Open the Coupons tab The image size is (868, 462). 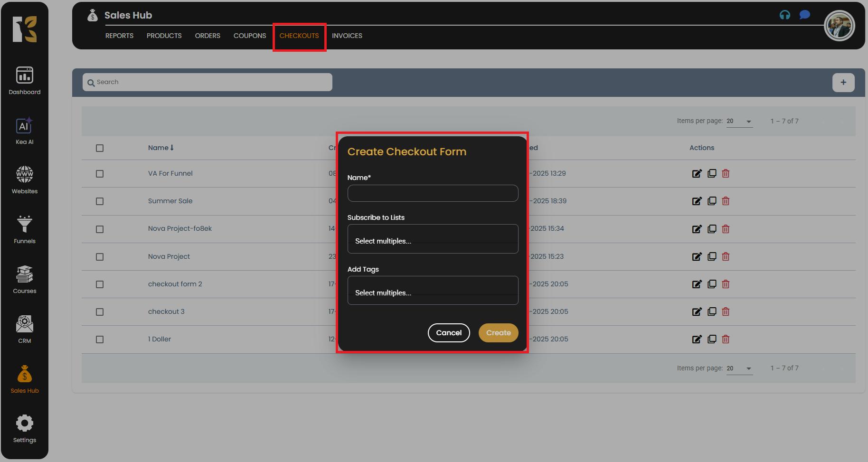point(249,36)
